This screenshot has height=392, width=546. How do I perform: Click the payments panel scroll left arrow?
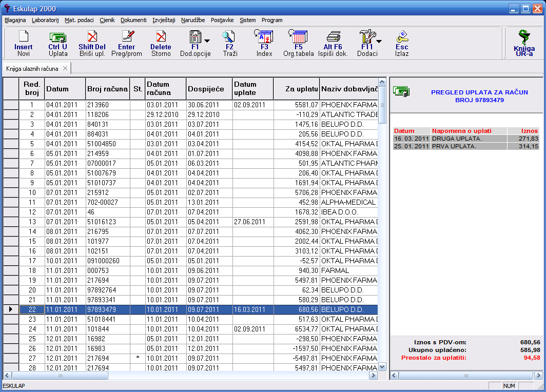coord(394,375)
